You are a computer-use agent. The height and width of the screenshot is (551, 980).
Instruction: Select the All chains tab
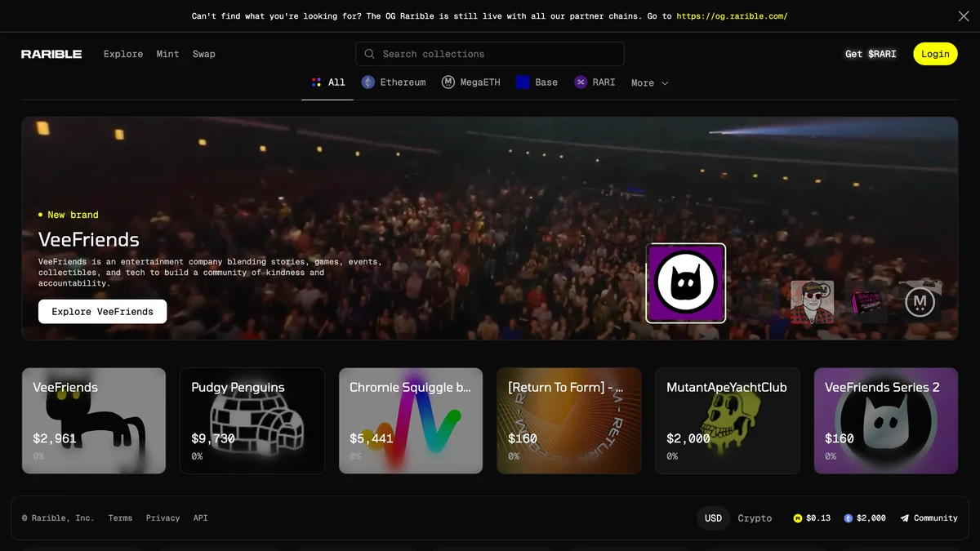click(x=327, y=82)
